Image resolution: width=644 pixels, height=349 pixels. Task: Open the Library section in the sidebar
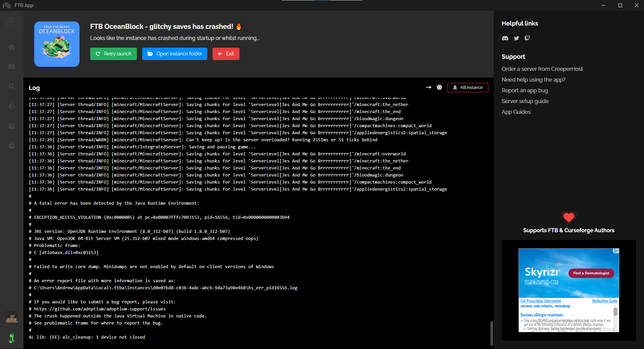[x=12, y=67]
